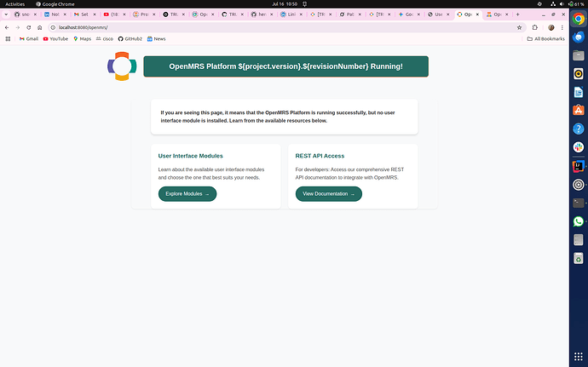
Task: Open Terminal from the dock
Action: (x=579, y=203)
